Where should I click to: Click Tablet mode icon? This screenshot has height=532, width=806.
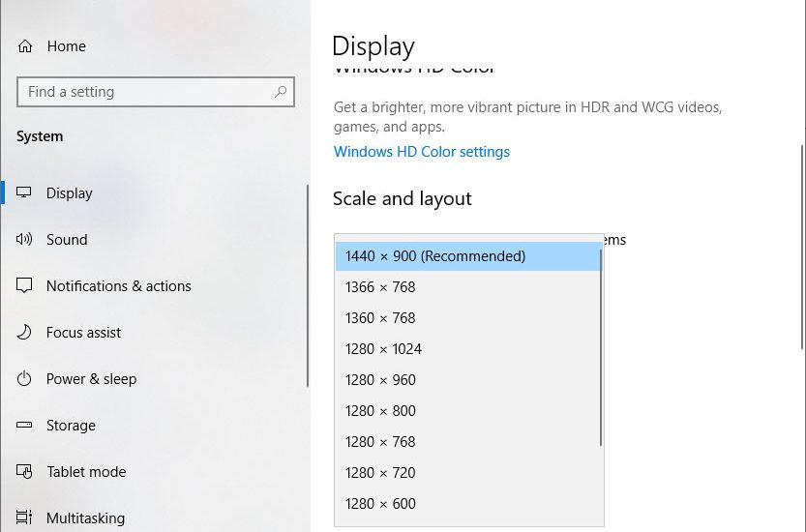[23, 471]
